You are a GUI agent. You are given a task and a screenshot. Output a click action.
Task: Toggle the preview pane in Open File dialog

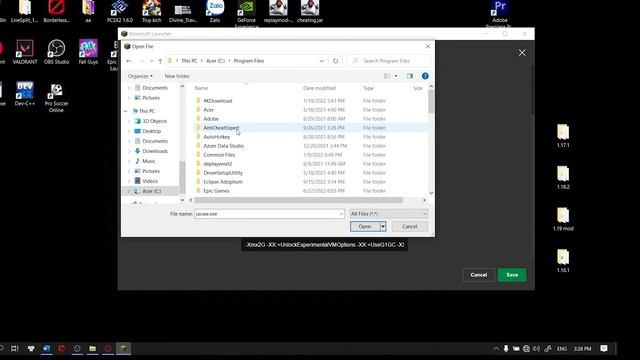(410, 76)
